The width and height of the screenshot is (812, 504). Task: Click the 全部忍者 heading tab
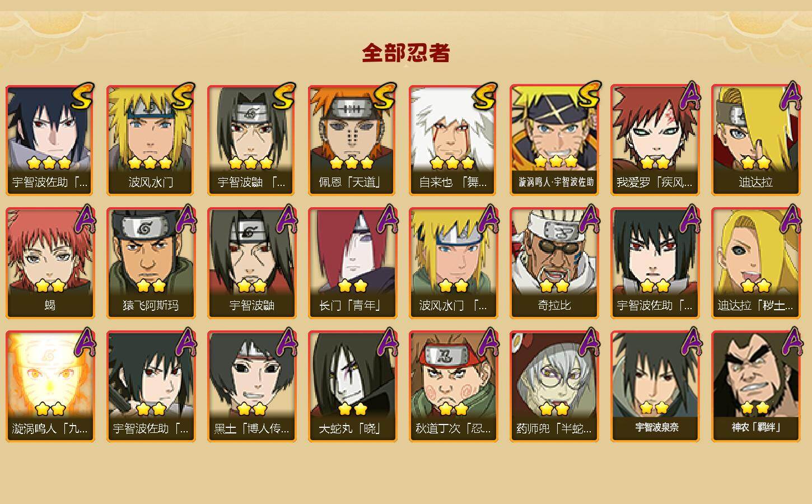tap(406, 53)
